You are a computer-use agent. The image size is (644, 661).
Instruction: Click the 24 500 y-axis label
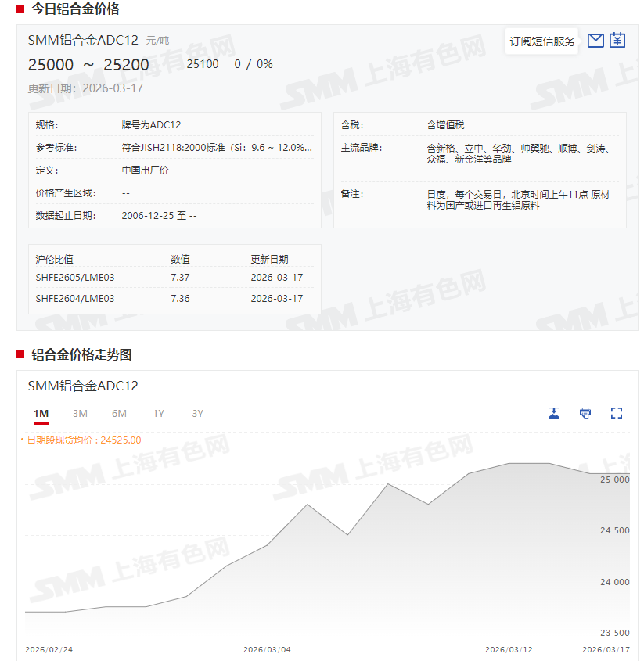[x=615, y=530]
